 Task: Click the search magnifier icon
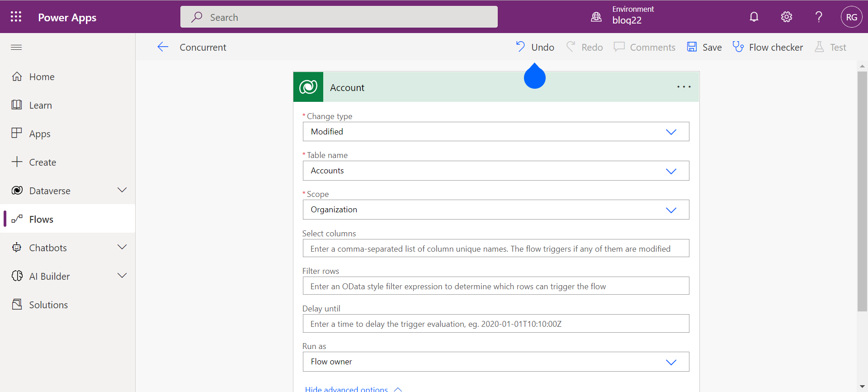[197, 17]
